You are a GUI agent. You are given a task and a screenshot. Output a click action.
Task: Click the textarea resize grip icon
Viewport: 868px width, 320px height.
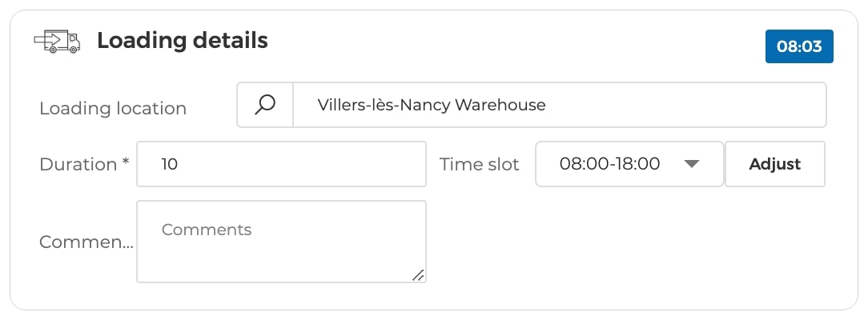tap(418, 274)
